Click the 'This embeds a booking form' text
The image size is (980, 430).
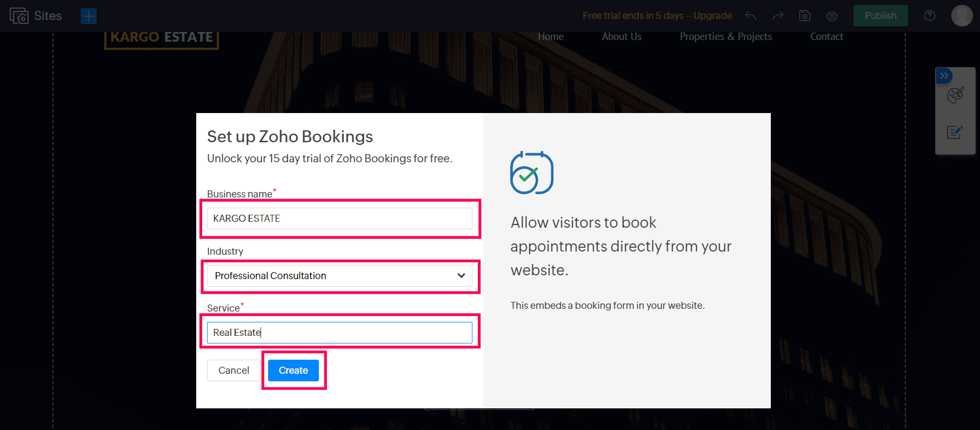click(x=608, y=306)
